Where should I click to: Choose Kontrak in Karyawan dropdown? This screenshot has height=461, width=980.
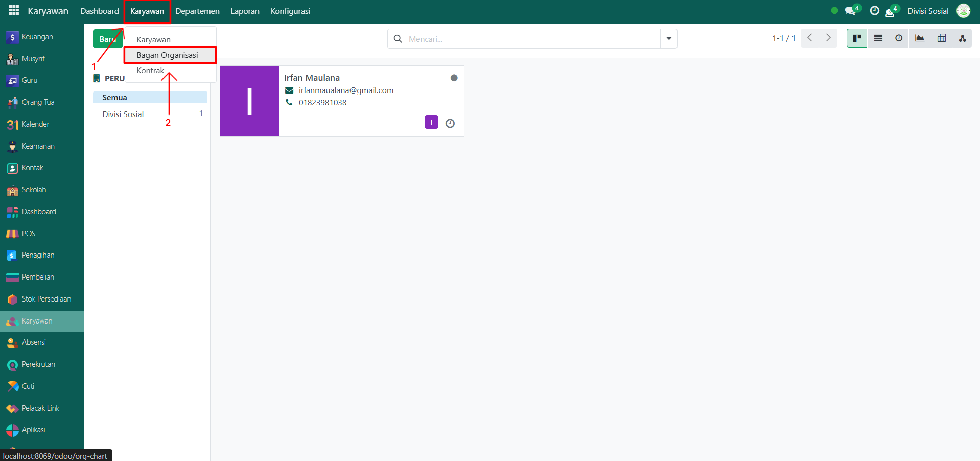[x=150, y=71]
